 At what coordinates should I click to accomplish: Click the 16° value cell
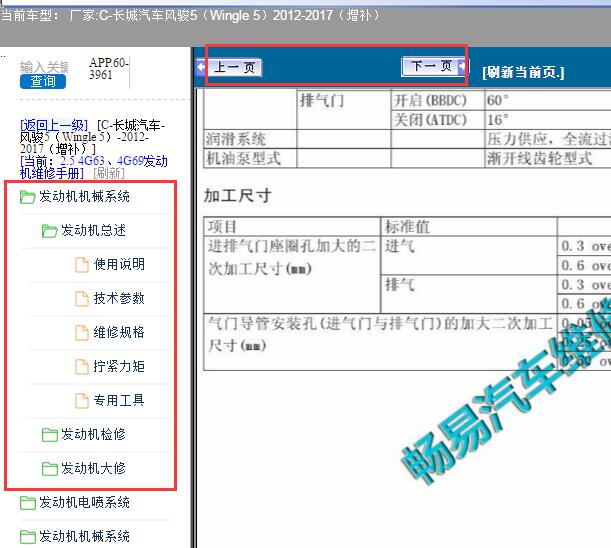548,120
